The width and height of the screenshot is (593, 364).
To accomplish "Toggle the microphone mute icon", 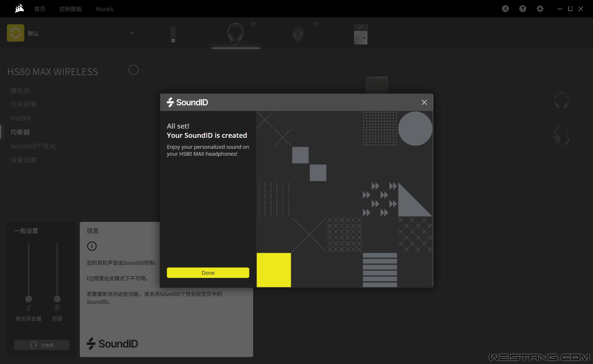I will [28, 308].
